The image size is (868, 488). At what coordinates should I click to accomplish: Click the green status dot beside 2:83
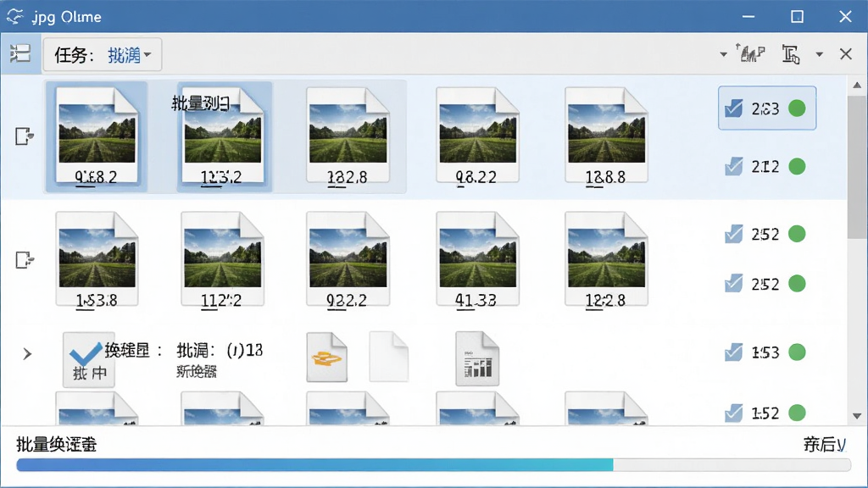pos(797,108)
